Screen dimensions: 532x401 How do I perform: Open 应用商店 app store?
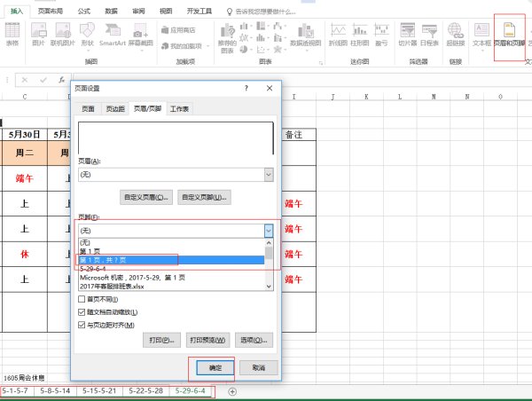[x=178, y=30]
